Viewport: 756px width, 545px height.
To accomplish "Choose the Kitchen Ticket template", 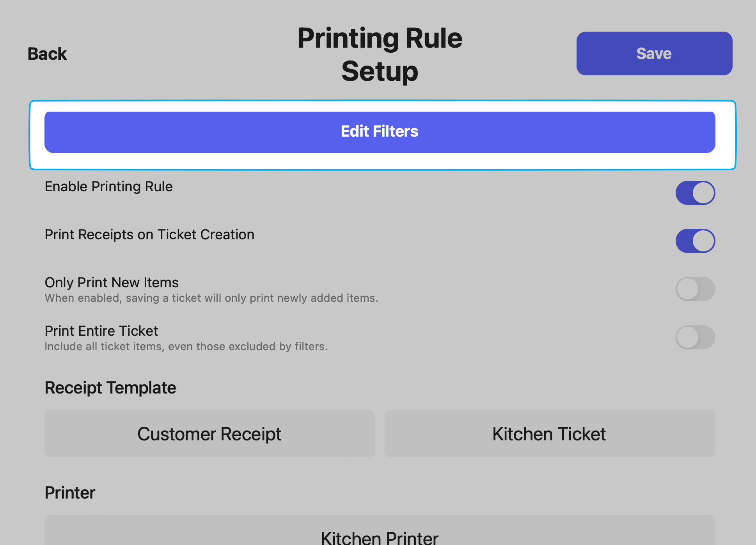I will coord(549,434).
